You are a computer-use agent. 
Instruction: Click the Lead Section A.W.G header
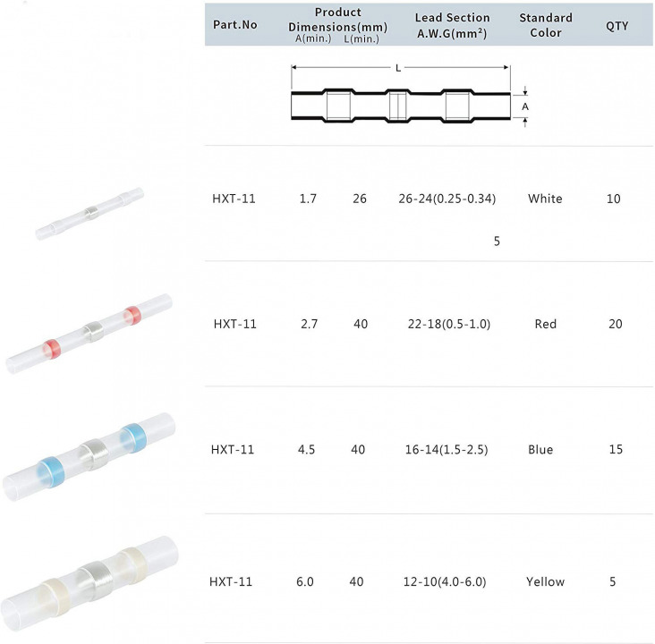452,25
